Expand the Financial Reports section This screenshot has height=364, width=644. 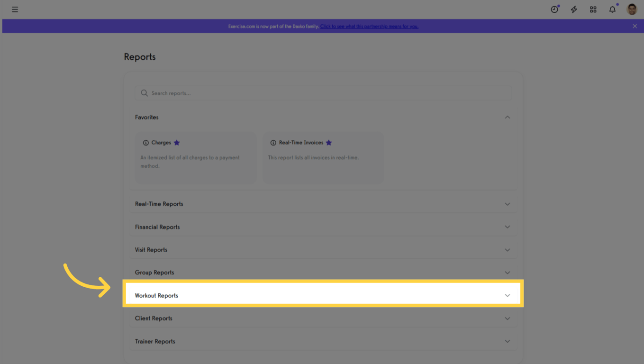(x=507, y=227)
